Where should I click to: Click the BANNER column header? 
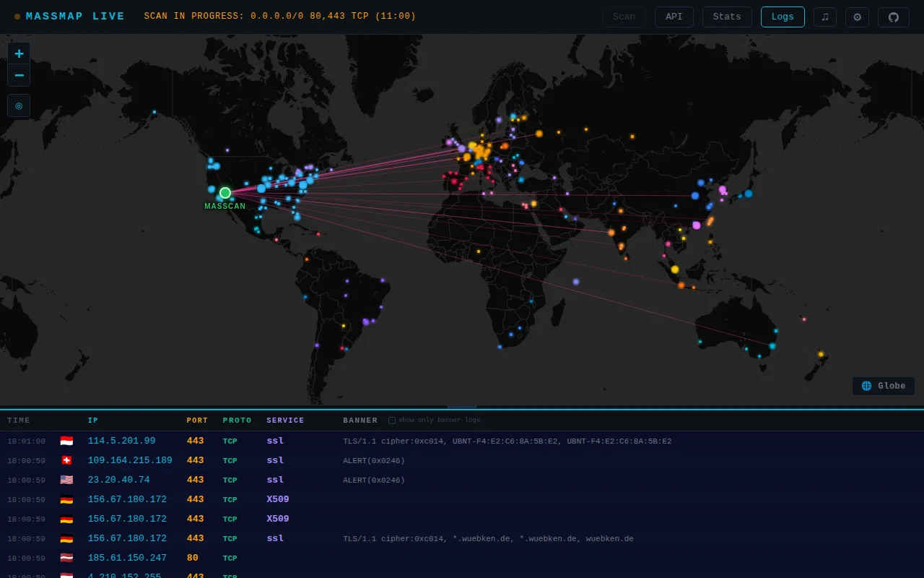360,420
